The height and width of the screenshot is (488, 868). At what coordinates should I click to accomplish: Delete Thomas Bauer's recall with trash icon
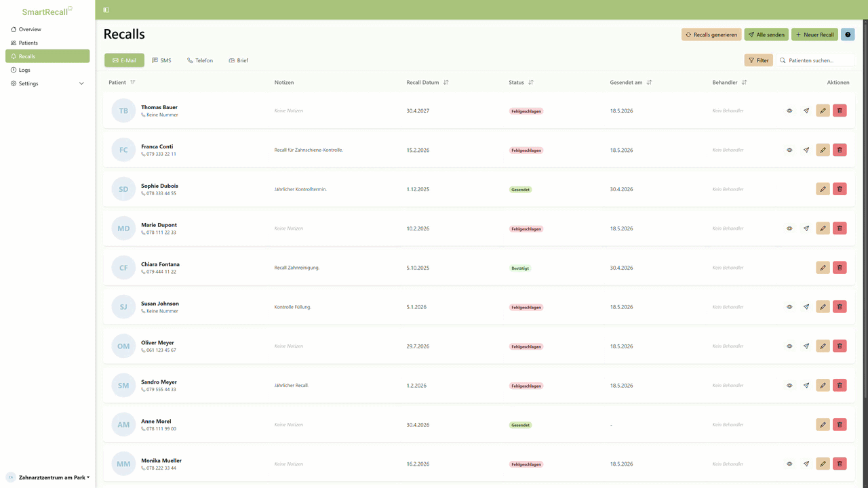pyautogui.click(x=840, y=110)
